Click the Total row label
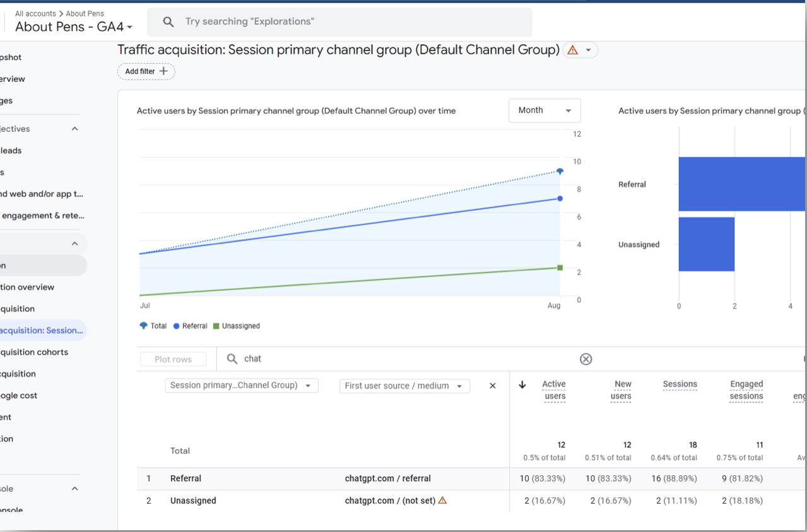The height and width of the screenshot is (532, 807). [180, 451]
